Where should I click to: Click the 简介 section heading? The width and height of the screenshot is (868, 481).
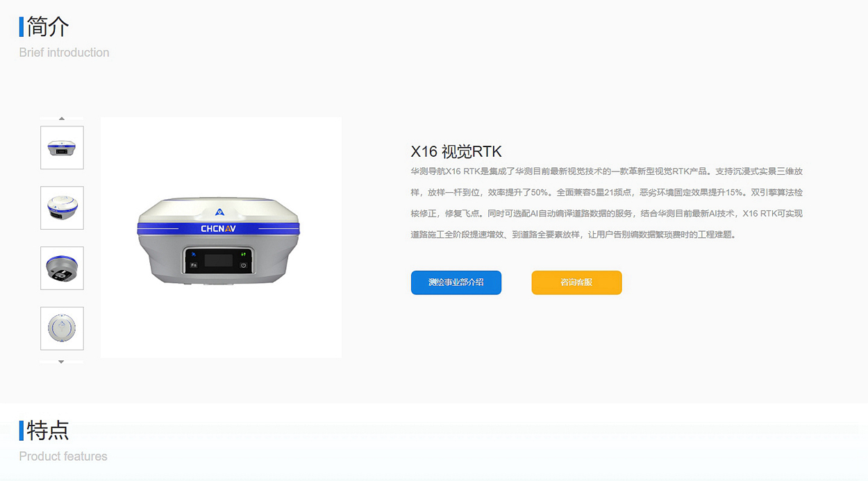[48, 27]
